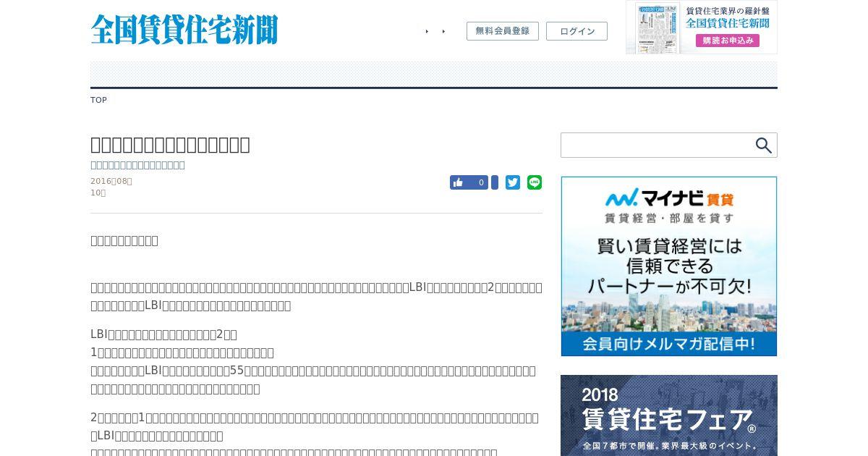Click the second small arrow in the header
This screenshot has width=868, height=456.
(443, 31)
